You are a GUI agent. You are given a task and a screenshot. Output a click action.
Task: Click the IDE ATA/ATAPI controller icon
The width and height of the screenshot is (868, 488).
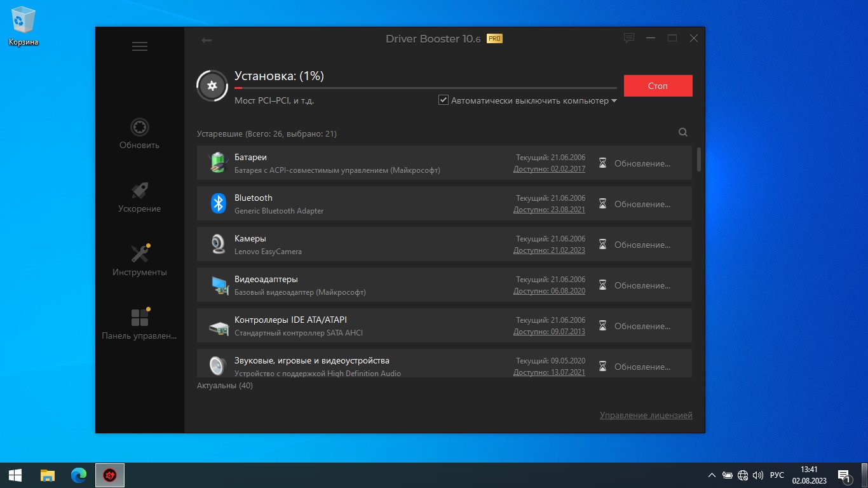(x=219, y=327)
